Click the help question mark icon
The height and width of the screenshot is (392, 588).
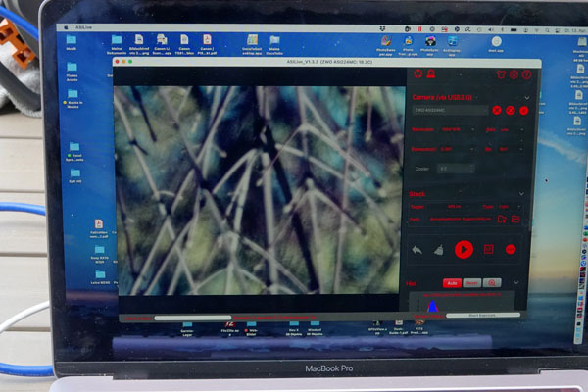(526, 74)
